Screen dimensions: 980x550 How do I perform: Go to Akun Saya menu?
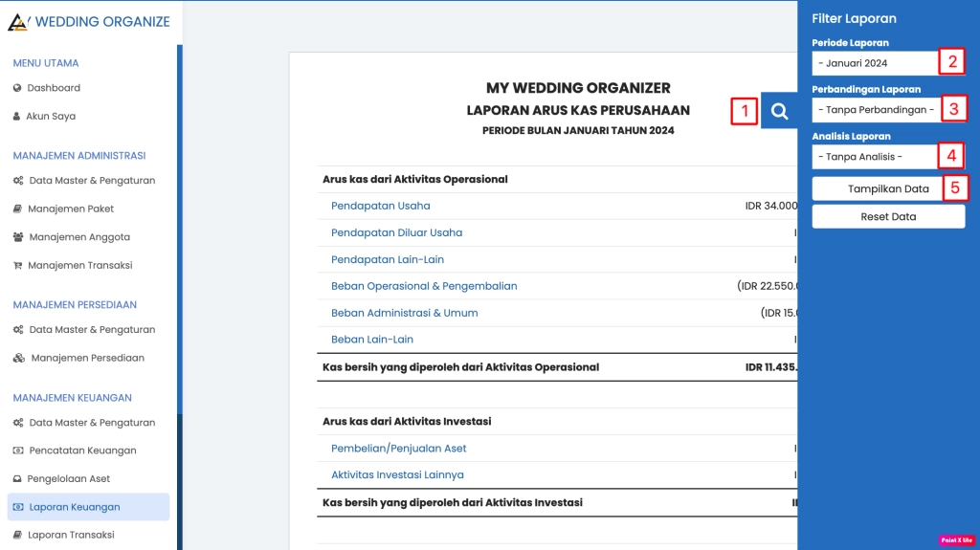pyautogui.click(x=51, y=117)
